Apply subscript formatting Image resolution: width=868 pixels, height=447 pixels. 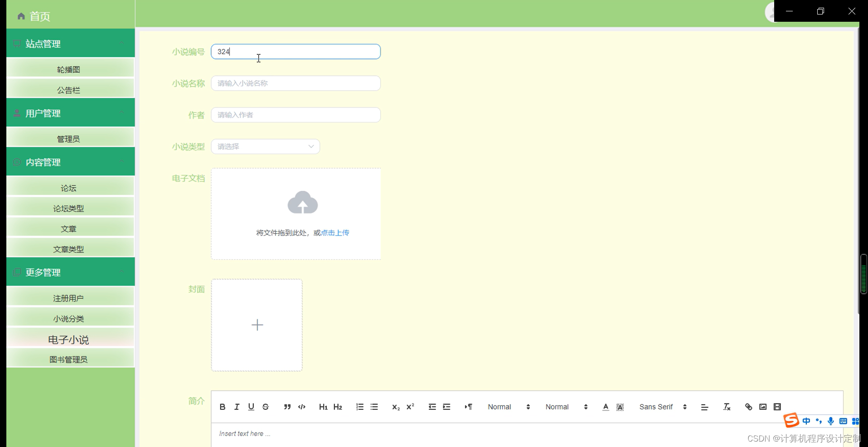[x=396, y=407]
